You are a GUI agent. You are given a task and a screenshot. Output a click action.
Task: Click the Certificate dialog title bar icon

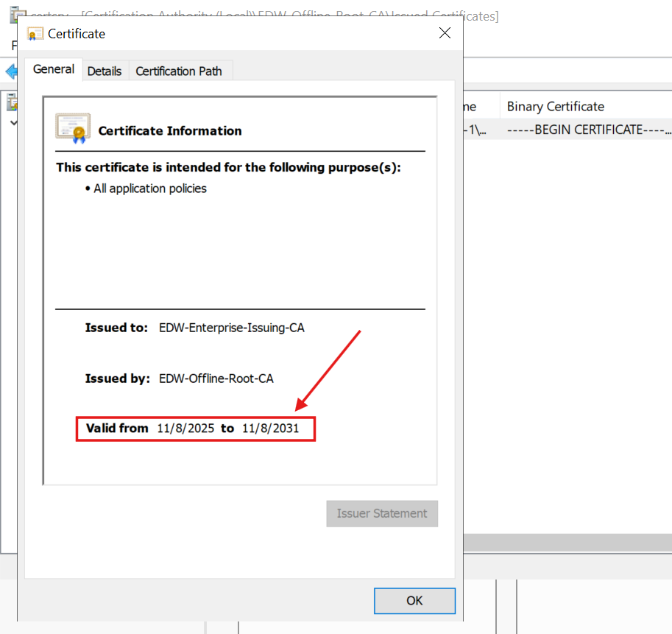tap(34, 33)
